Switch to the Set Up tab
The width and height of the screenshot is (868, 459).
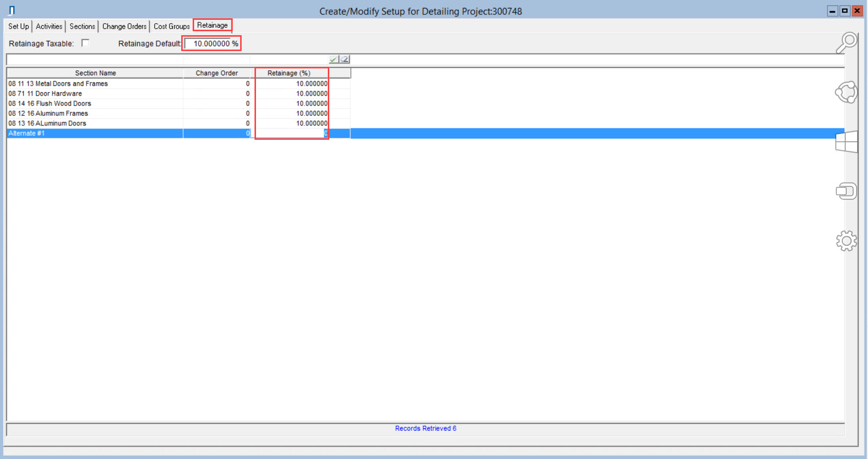(19, 26)
